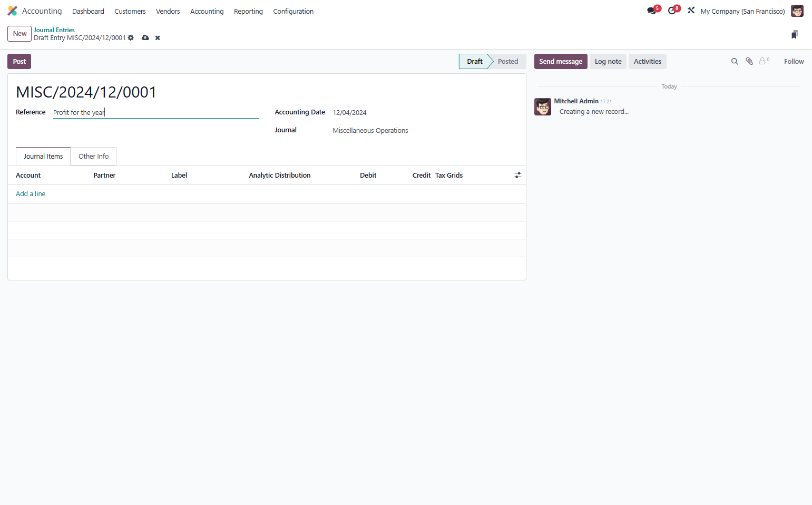Screen dimensions: 812x505
Task: Attach files using the paperclip icon
Action: click(x=749, y=62)
